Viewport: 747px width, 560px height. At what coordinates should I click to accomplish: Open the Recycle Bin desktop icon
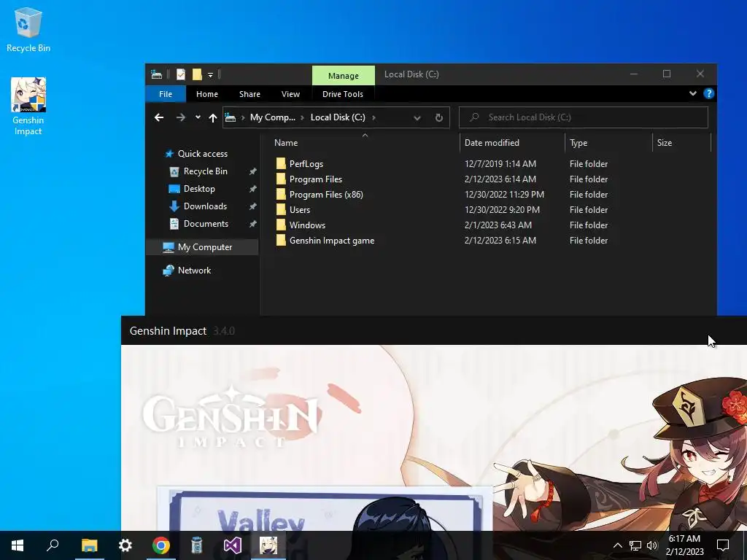(x=28, y=29)
